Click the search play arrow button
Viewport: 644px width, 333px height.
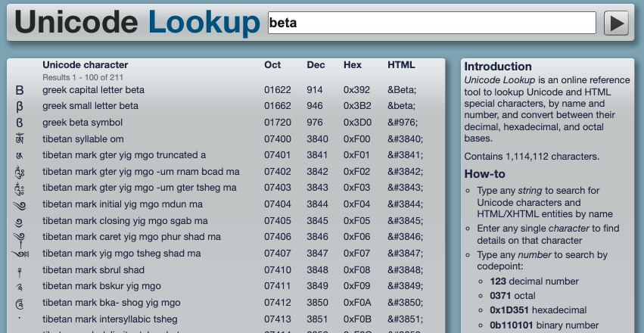tap(616, 23)
